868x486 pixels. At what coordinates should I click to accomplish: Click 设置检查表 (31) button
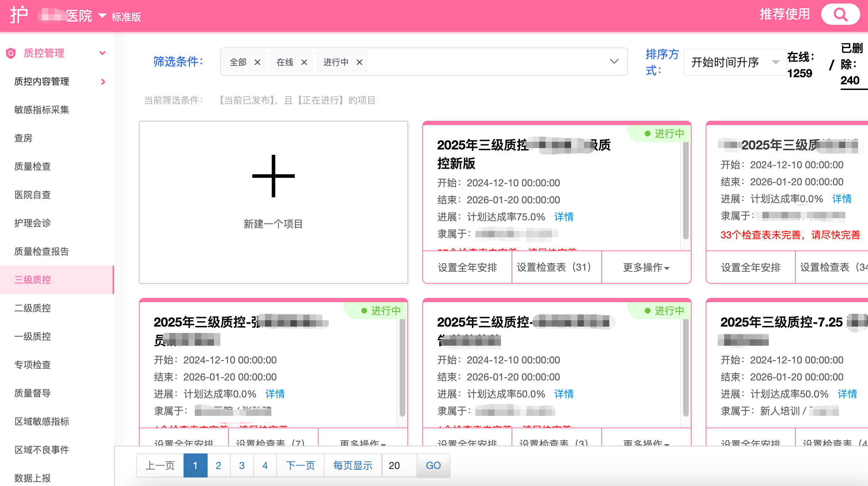[x=557, y=267]
